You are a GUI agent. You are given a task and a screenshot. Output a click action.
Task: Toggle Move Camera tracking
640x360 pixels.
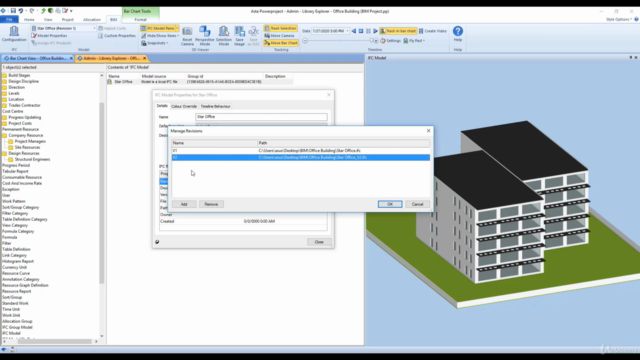click(280, 36)
